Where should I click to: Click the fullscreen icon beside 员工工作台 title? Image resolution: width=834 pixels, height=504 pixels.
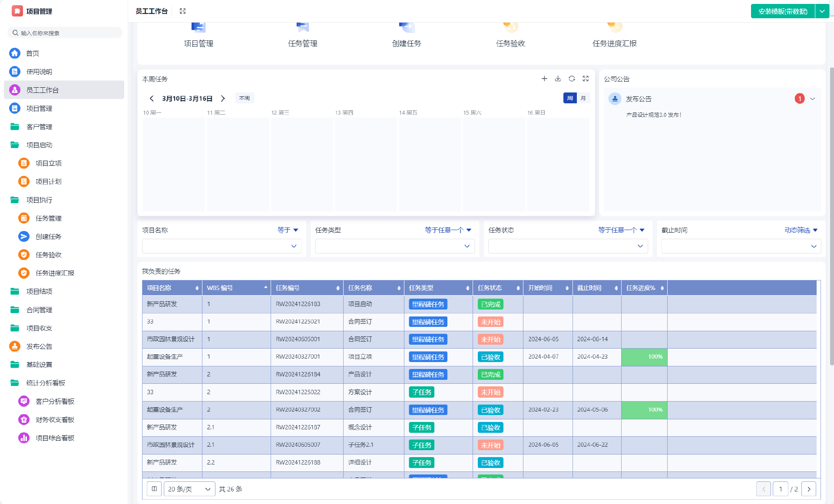[x=183, y=11]
